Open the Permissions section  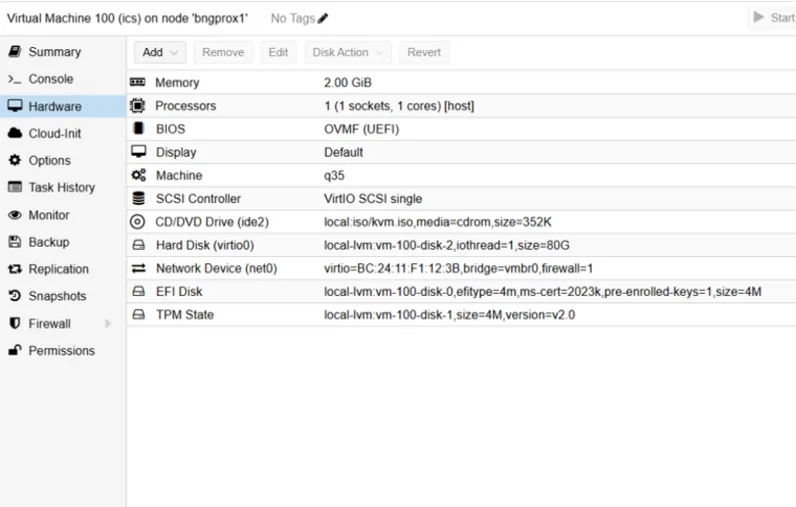click(61, 351)
